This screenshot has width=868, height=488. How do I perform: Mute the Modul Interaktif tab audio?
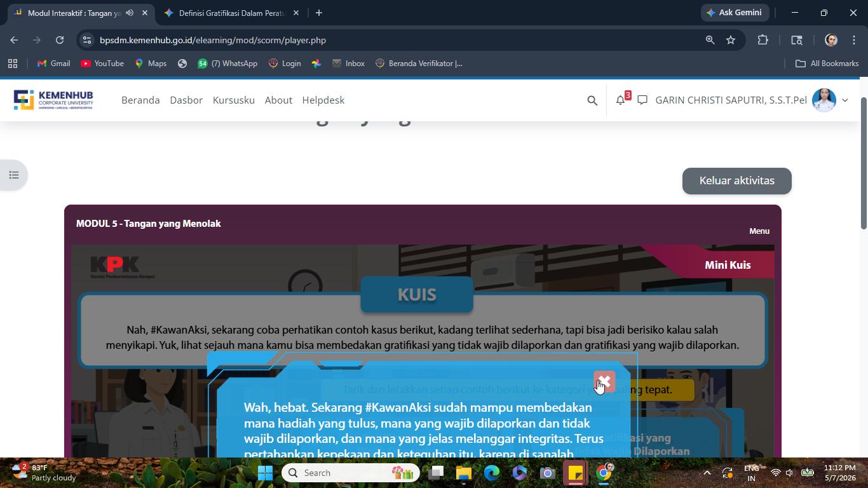click(x=130, y=13)
